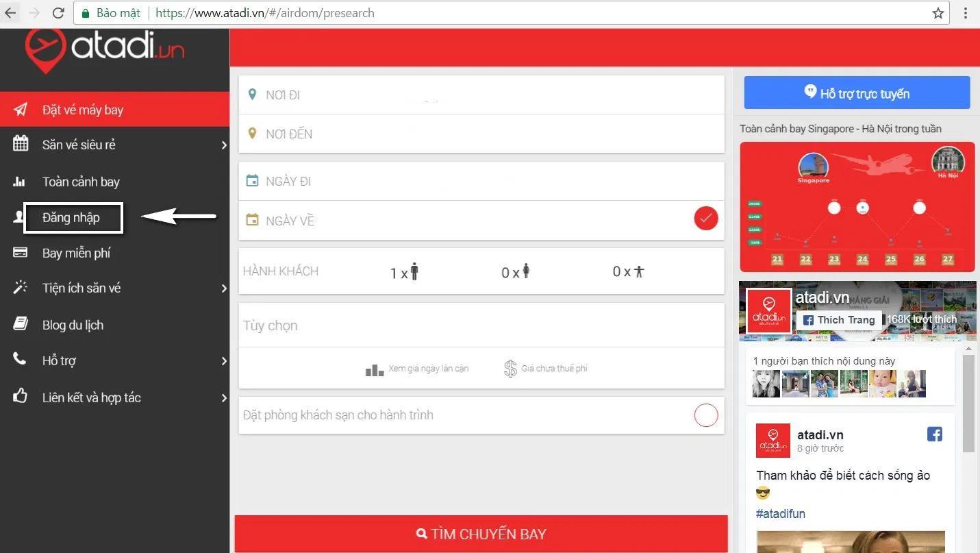980x553 pixels.
Task: Click the dollar icon 'Giá chưa thuế phí'
Action: [510, 369]
